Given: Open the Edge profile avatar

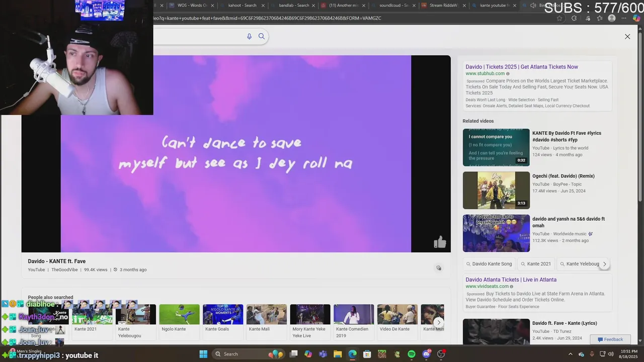Looking at the screenshot, I should 612,18.
